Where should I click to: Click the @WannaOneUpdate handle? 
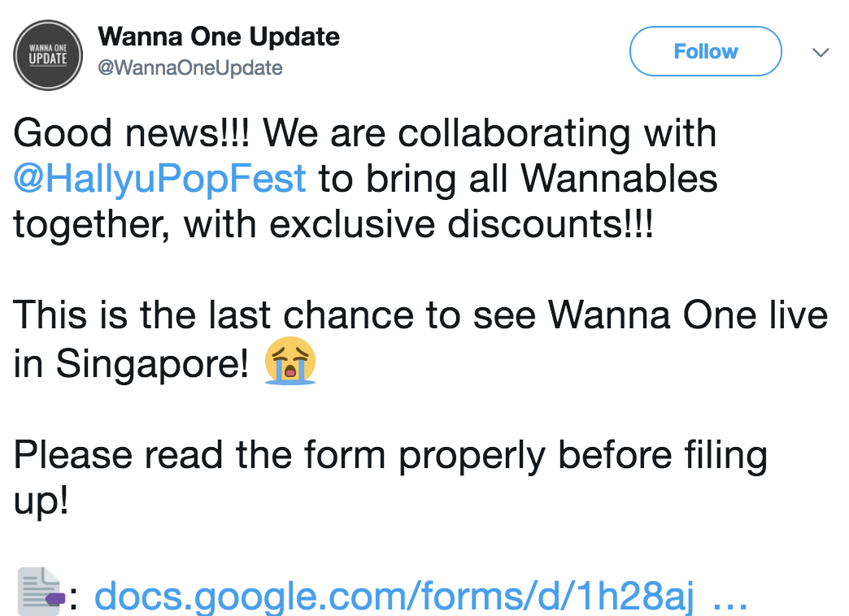pyautogui.click(x=189, y=68)
